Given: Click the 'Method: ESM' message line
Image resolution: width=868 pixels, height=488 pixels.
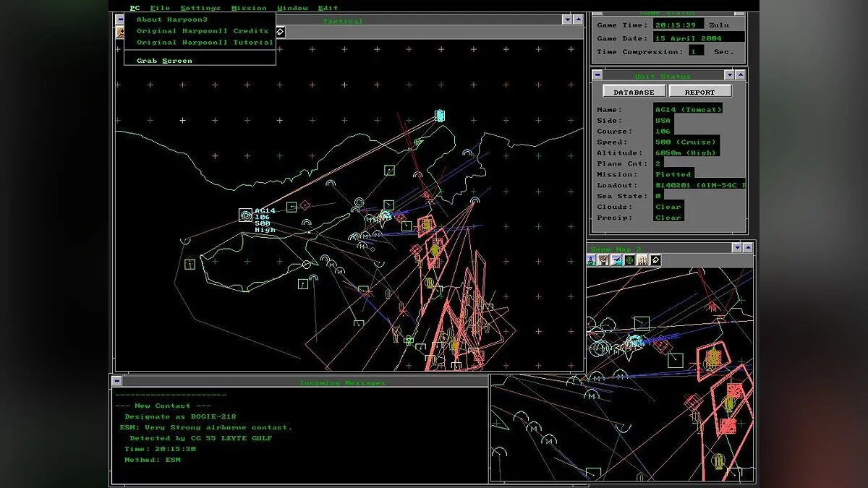Looking at the screenshot, I should [153, 460].
